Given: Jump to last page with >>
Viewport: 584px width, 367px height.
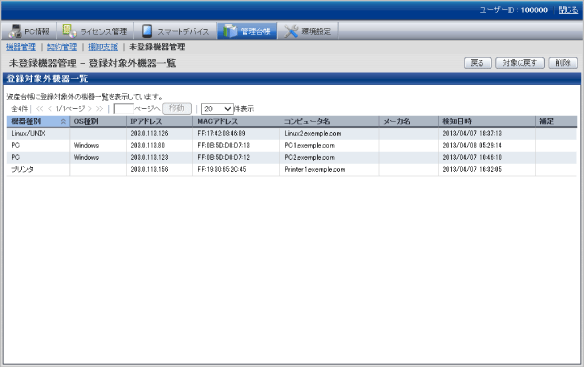Looking at the screenshot, I should tap(99, 109).
